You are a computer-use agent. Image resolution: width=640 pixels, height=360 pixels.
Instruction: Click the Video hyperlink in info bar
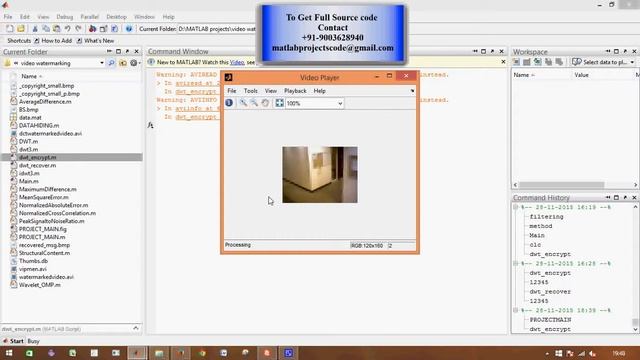tap(237, 62)
